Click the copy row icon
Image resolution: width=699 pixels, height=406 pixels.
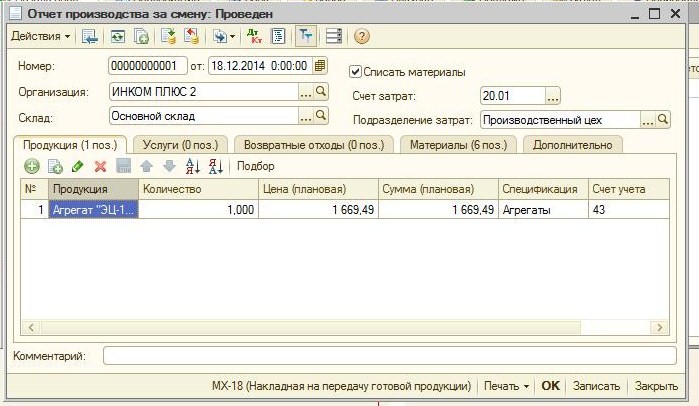(x=55, y=166)
